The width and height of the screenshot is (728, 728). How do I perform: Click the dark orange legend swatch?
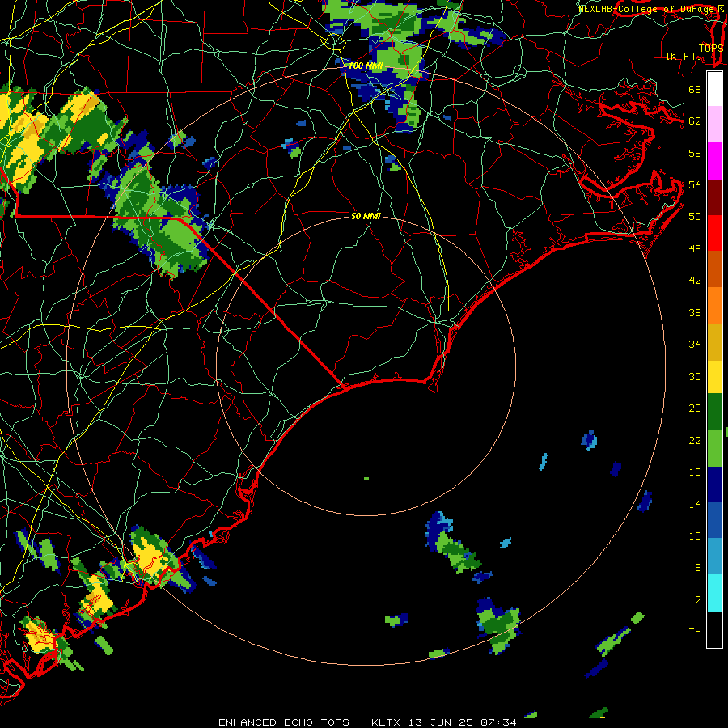click(714, 269)
